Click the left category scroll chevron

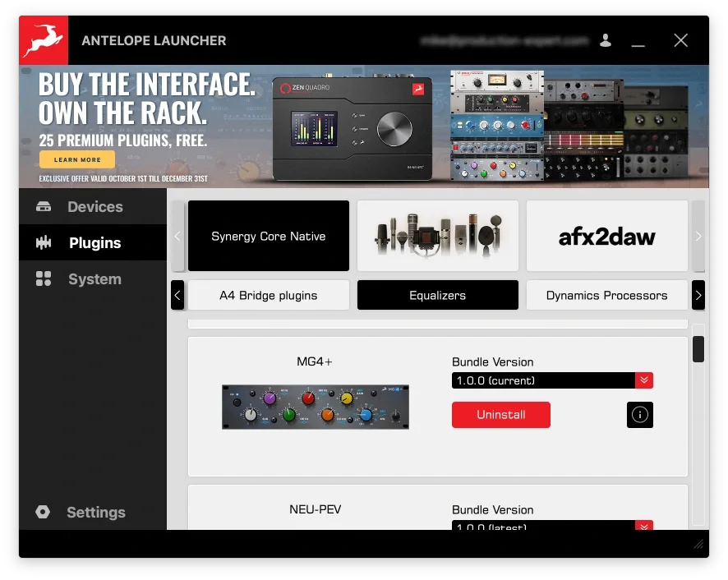click(178, 295)
